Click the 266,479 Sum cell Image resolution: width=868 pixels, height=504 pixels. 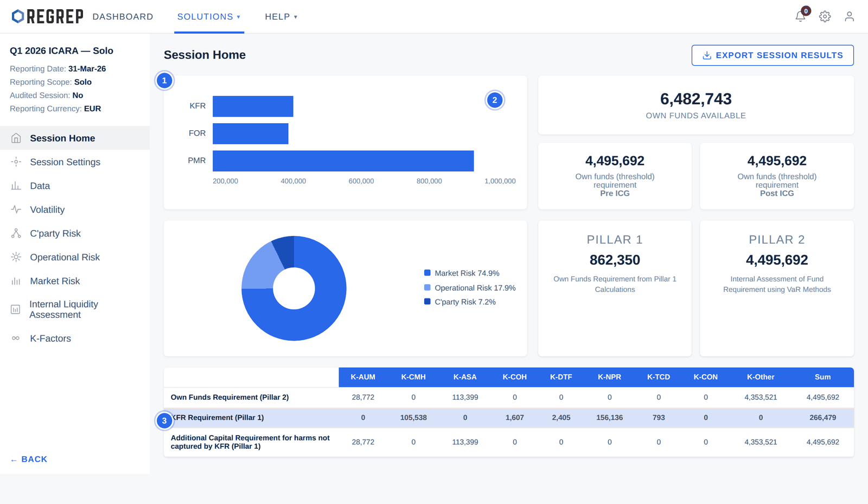coord(822,418)
